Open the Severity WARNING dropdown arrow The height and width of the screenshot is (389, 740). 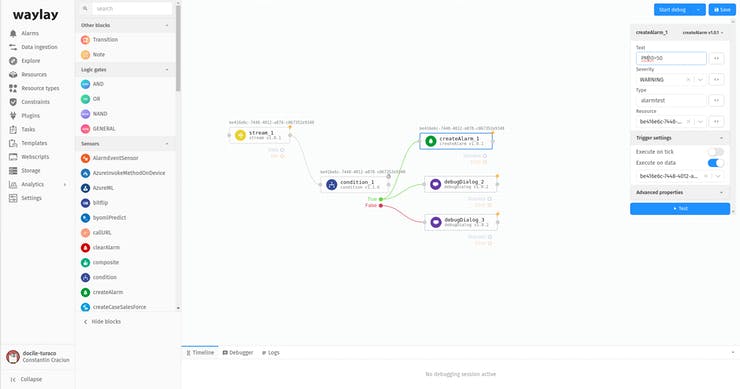click(700, 80)
